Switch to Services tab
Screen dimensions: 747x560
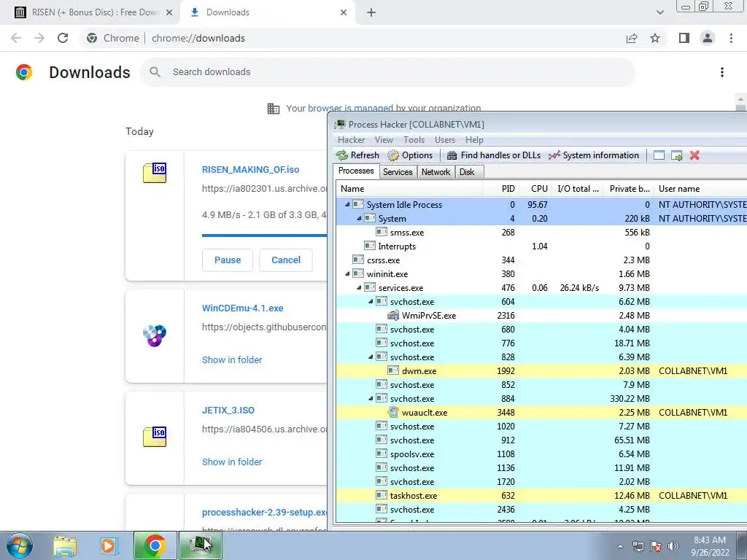click(x=398, y=172)
